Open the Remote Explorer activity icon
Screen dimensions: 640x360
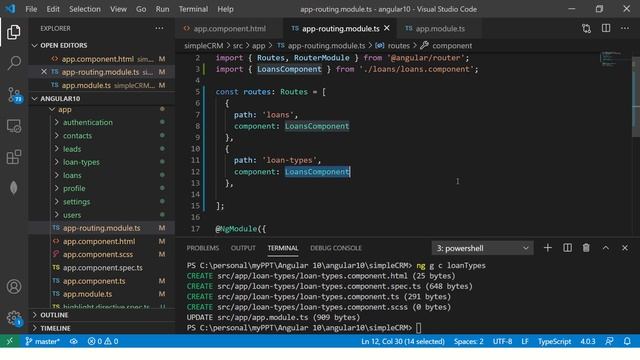(13, 126)
